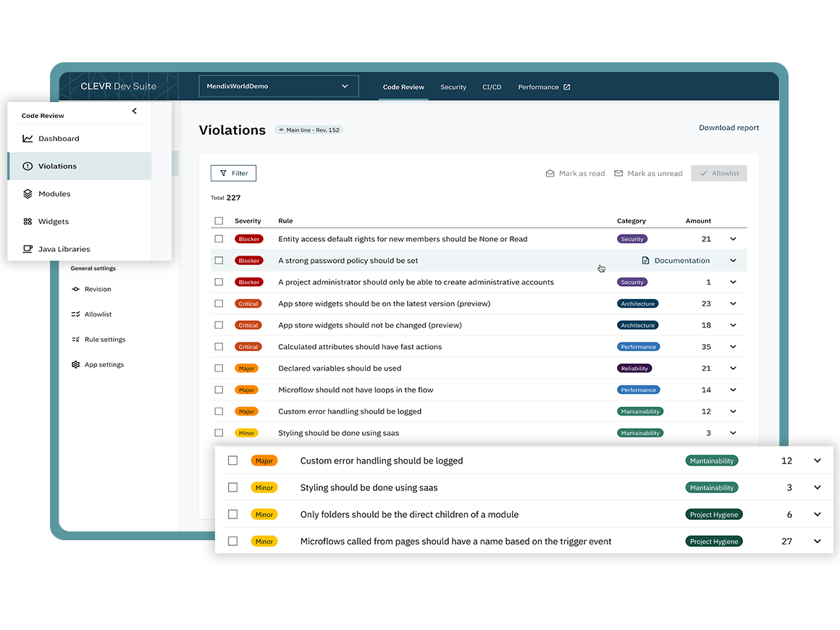Screen dimensions: 840x630
Task: Click the Documentation page icon
Action: [x=645, y=261]
